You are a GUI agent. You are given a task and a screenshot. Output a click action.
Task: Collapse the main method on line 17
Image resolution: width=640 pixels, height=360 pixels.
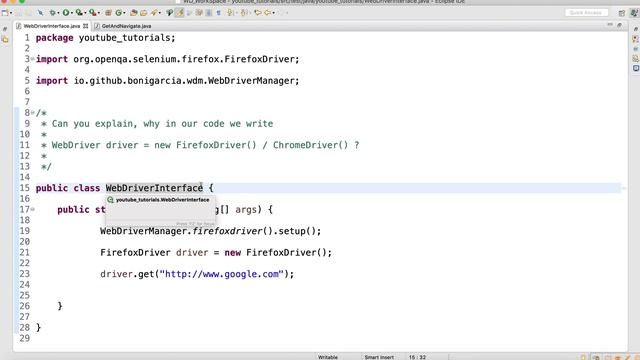pyautogui.click(x=33, y=209)
